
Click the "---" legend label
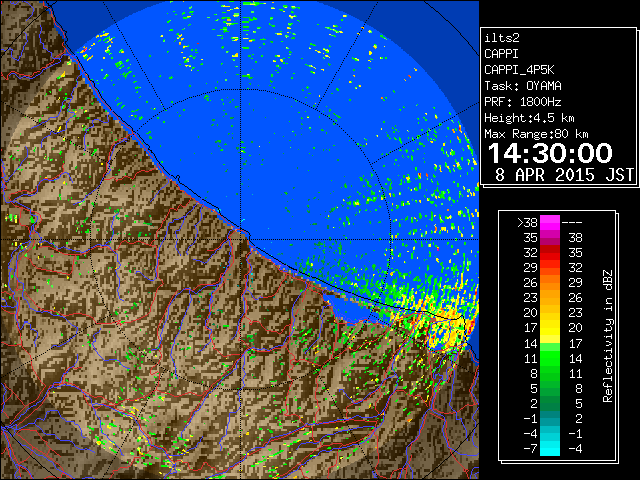pyautogui.click(x=572, y=223)
